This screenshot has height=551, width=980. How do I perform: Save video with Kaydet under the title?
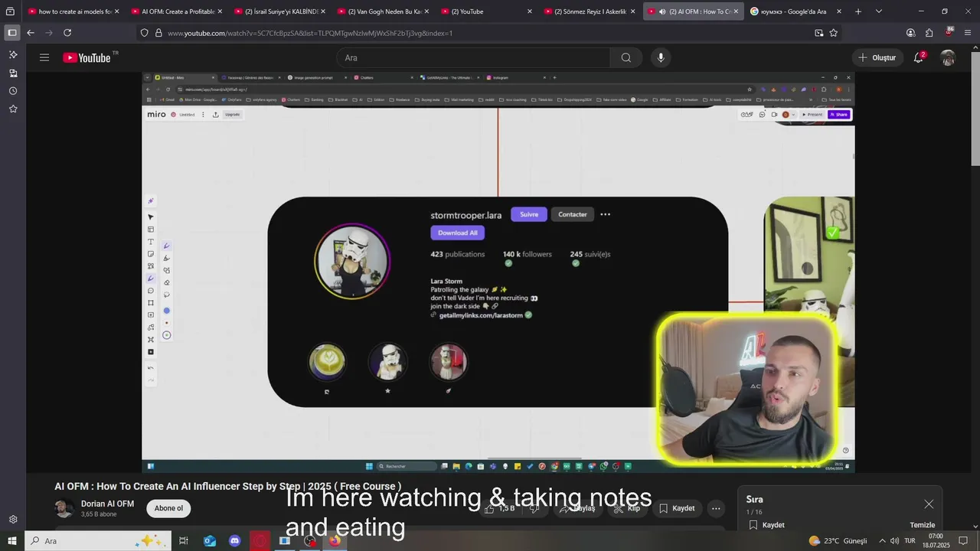pyautogui.click(x=677, y=508)
